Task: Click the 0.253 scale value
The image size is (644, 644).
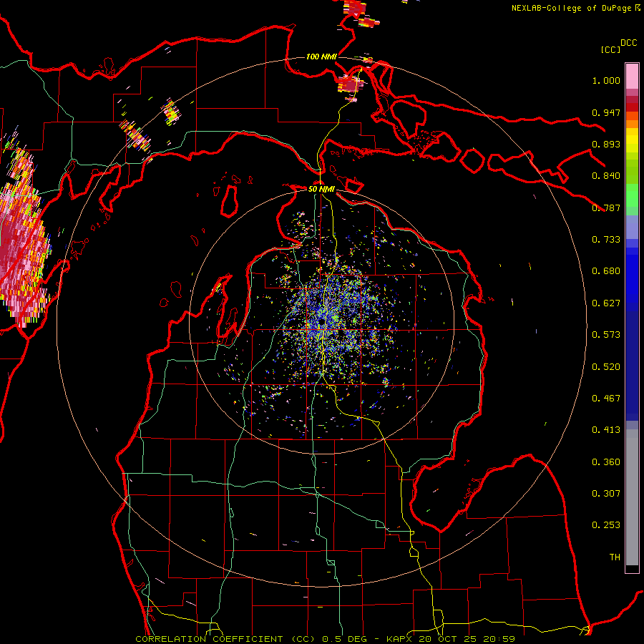Action: click(x=606, y=525)
